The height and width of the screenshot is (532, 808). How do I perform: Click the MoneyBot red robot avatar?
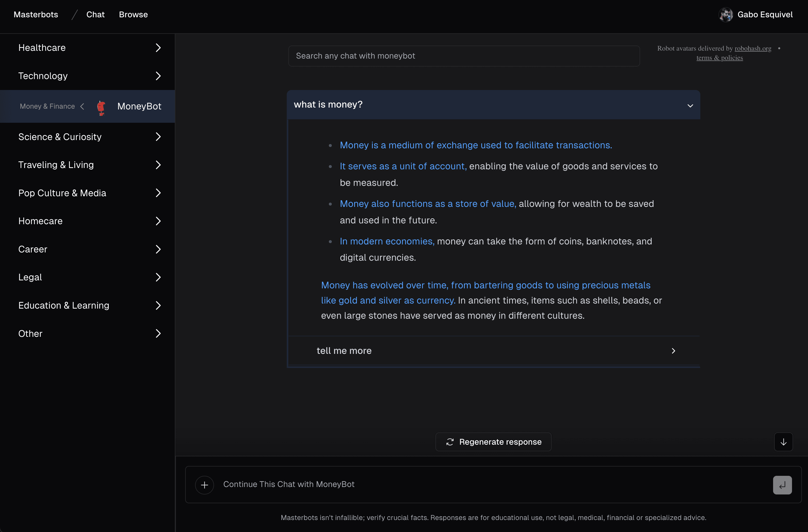click(x=101, y=107)
